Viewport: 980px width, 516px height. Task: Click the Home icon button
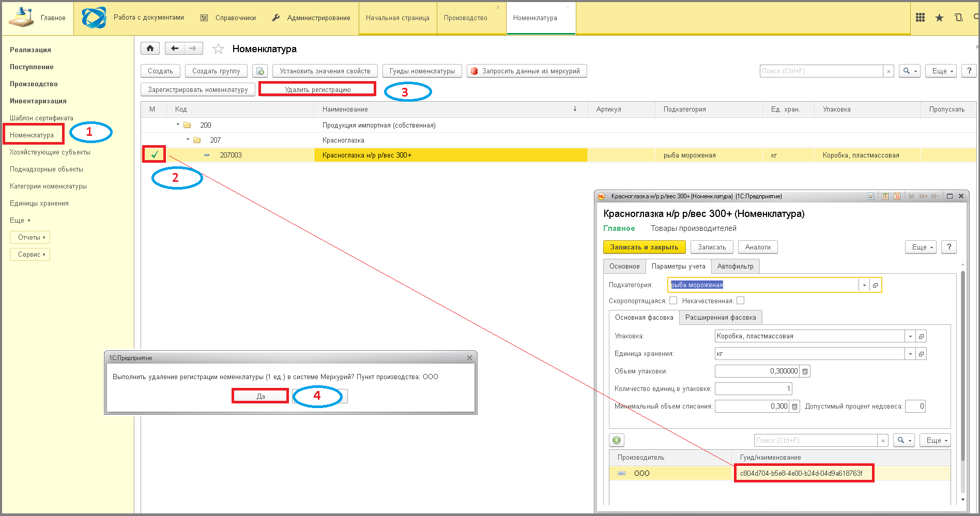[x=150, y=49]
